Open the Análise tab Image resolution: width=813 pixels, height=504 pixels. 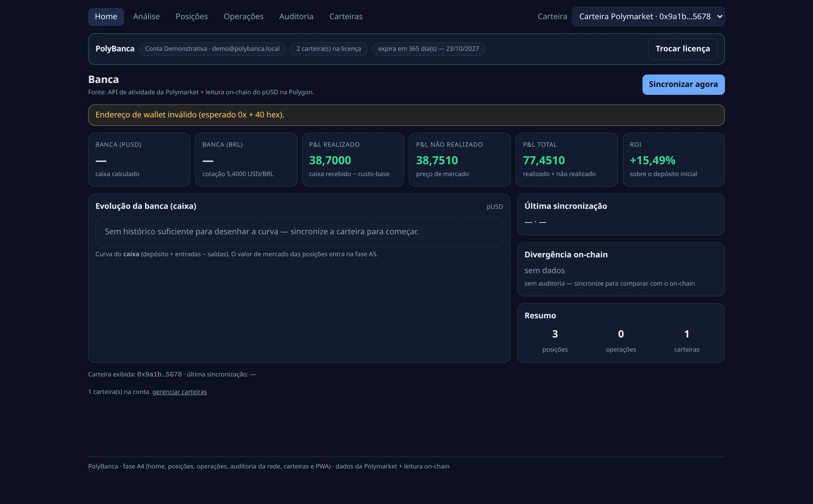(147, 17)
